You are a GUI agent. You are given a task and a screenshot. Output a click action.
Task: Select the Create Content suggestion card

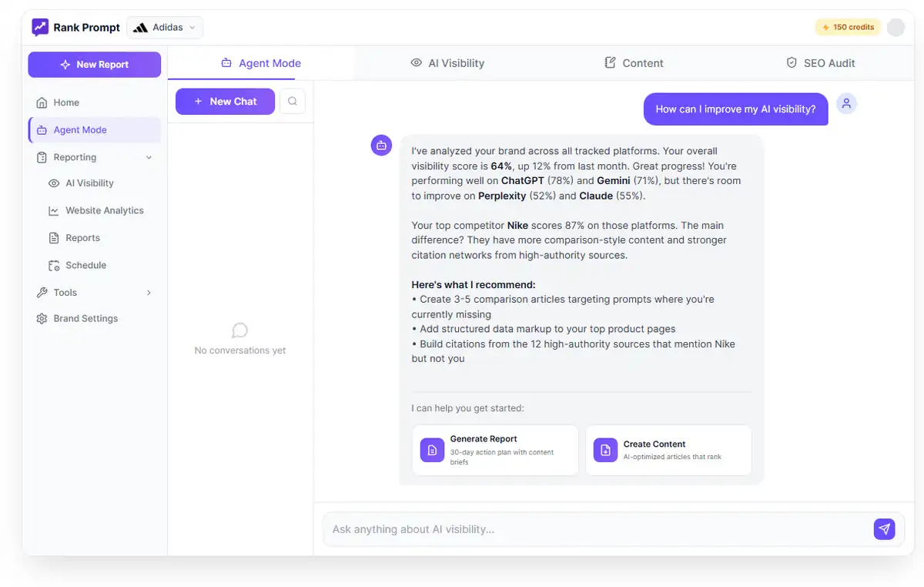tap(668, 450)
